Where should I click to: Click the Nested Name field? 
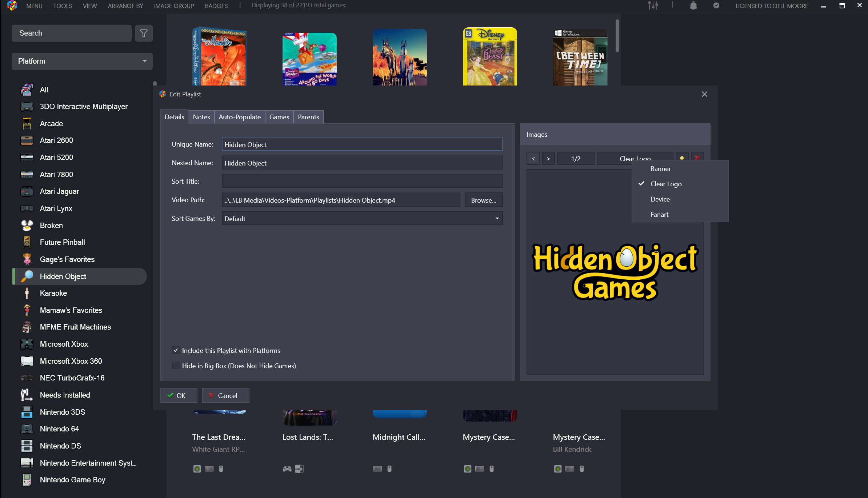click(x=362, y=163)
